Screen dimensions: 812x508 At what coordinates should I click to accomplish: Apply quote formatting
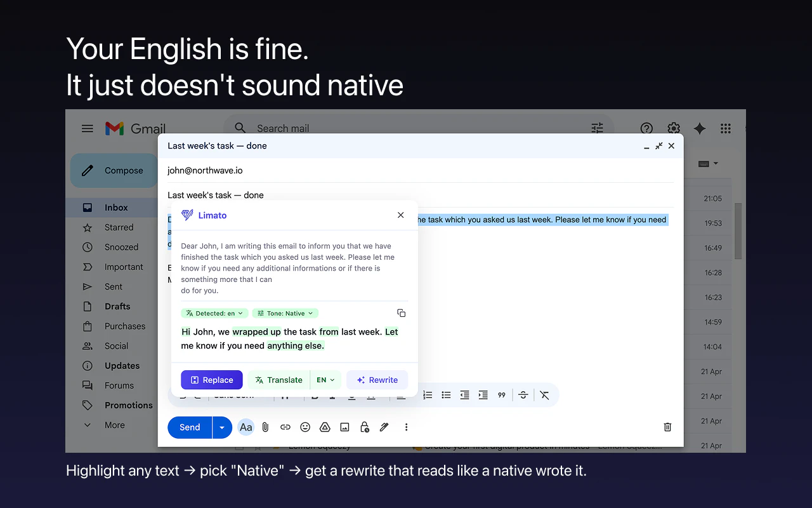[502, 395]
